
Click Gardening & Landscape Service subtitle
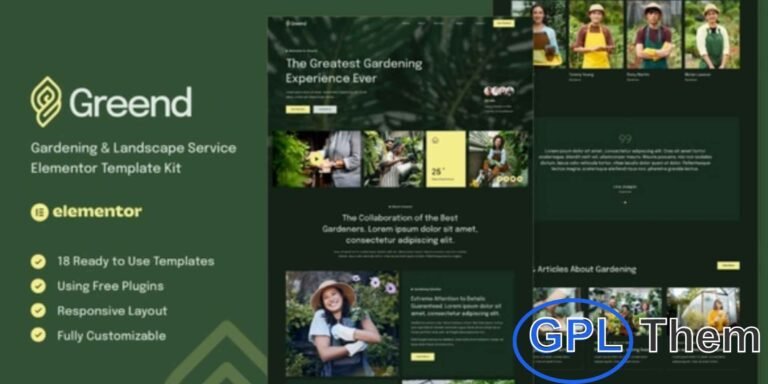pos(133,148)
